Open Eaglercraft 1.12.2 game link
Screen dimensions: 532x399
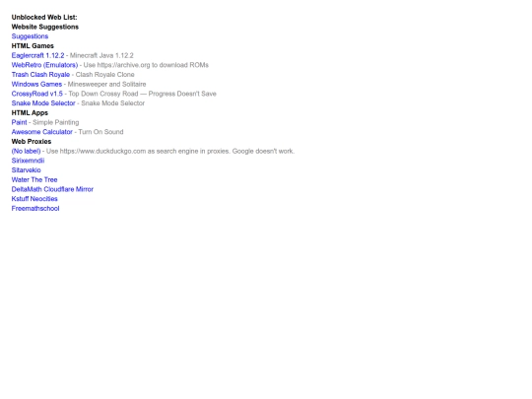point(37,55)
